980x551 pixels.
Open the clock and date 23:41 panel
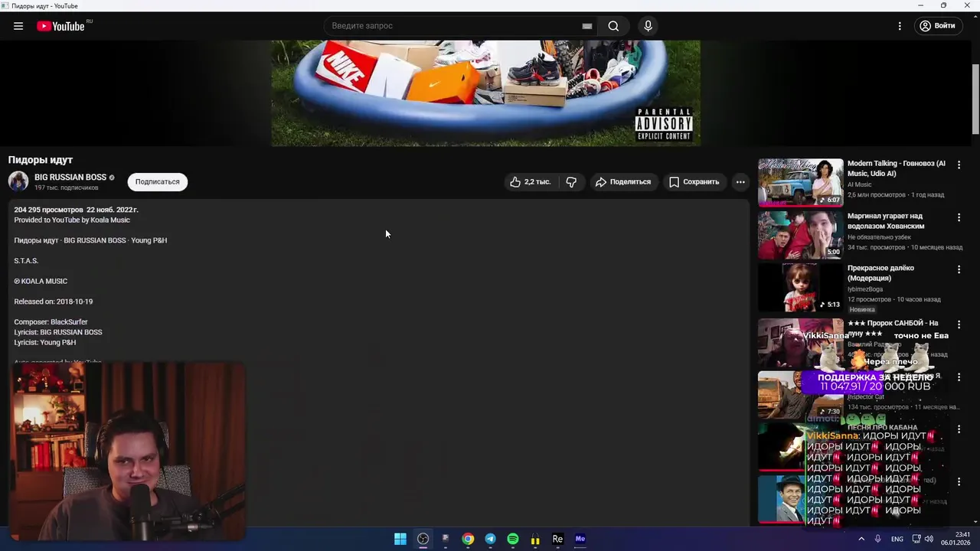pos(956,539)
